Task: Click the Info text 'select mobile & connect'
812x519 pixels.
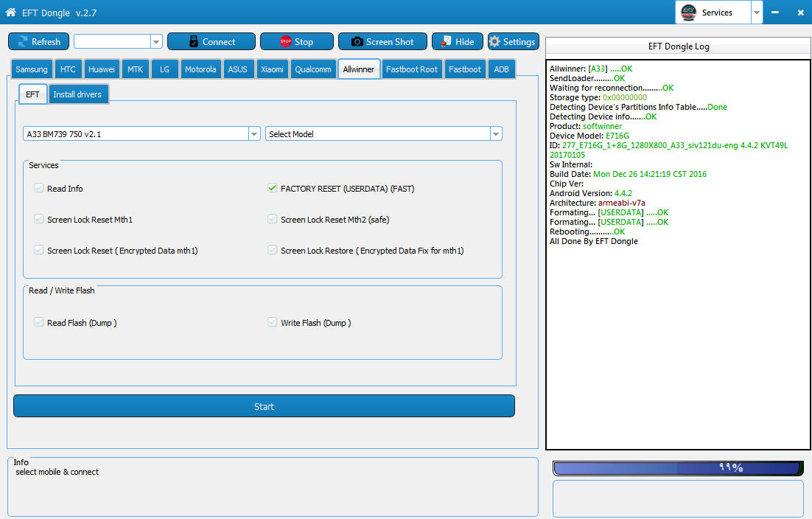Action: [x=57, y=472]
